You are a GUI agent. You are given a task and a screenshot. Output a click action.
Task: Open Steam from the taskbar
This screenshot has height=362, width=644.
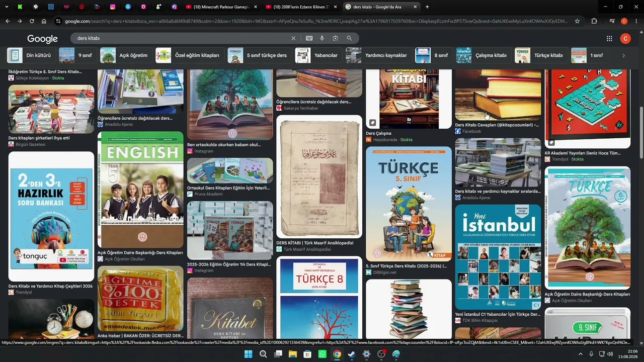coord(352,354)
